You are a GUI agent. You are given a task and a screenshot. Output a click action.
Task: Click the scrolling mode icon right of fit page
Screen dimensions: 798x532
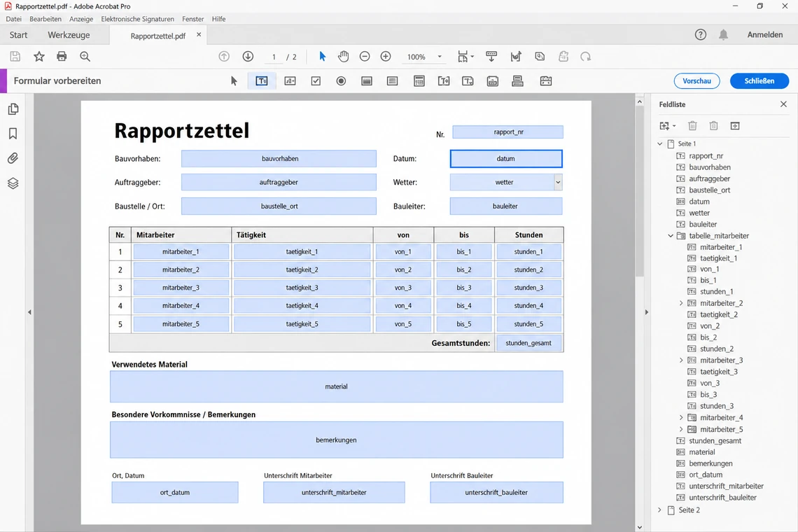(491, 57)
